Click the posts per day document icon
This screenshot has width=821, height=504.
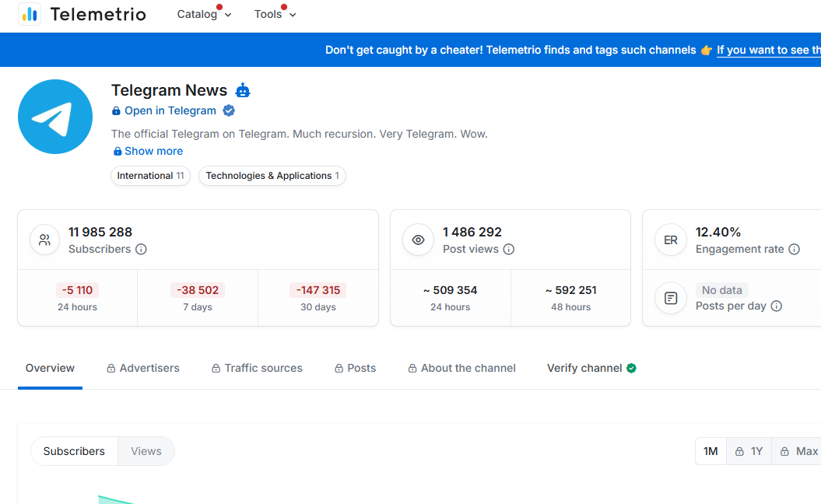coord(671,299)
